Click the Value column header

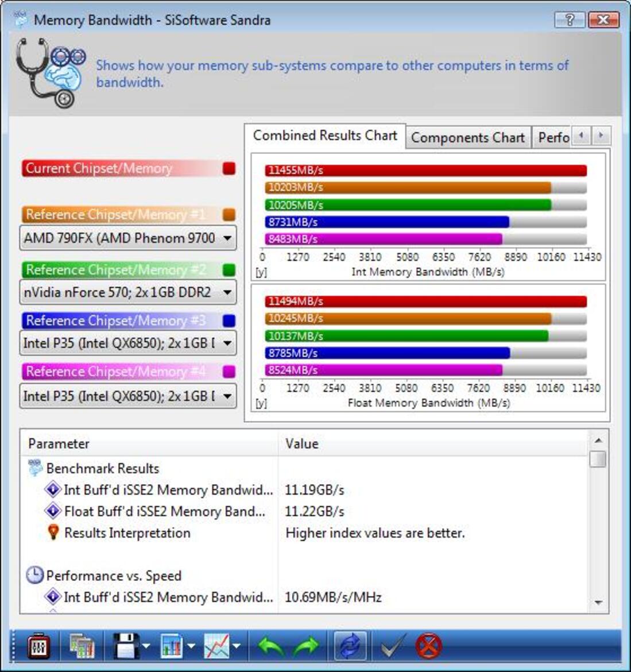pos(433,443)
